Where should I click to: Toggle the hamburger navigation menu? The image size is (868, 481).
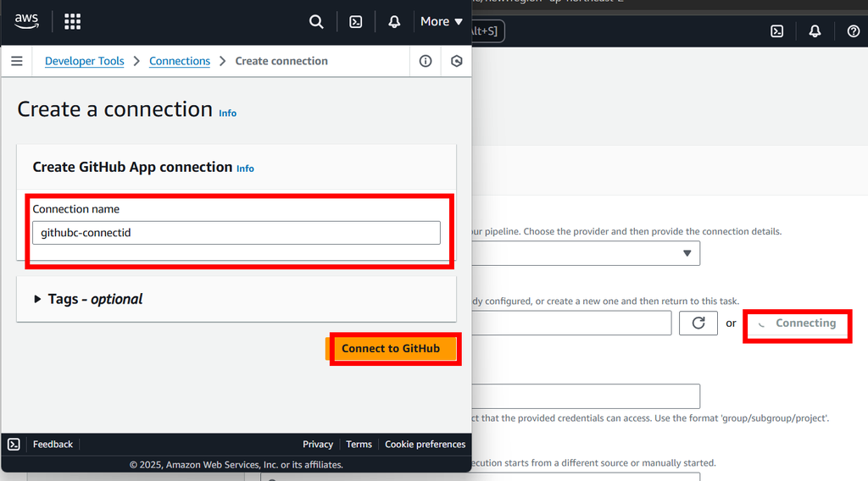[x=17, y=61]
